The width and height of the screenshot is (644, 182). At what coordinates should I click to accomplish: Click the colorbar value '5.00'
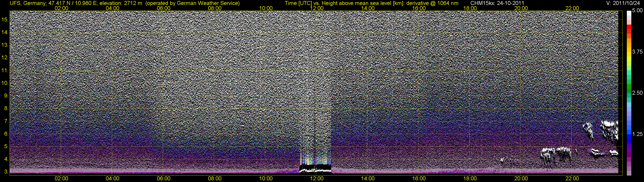pos(637,10)
